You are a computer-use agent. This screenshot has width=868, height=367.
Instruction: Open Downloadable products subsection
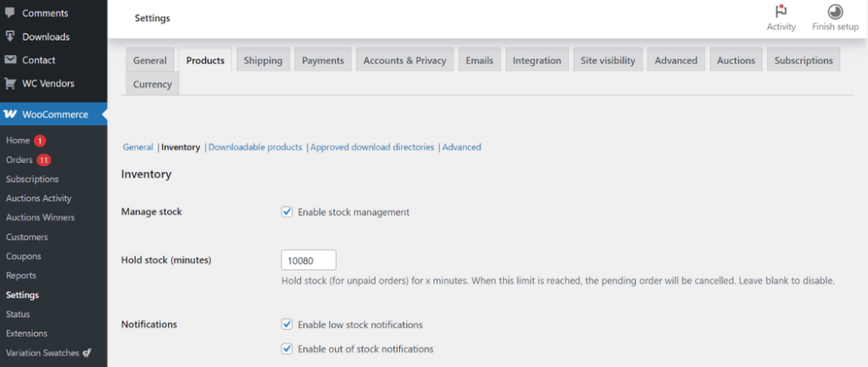(255, 147)
